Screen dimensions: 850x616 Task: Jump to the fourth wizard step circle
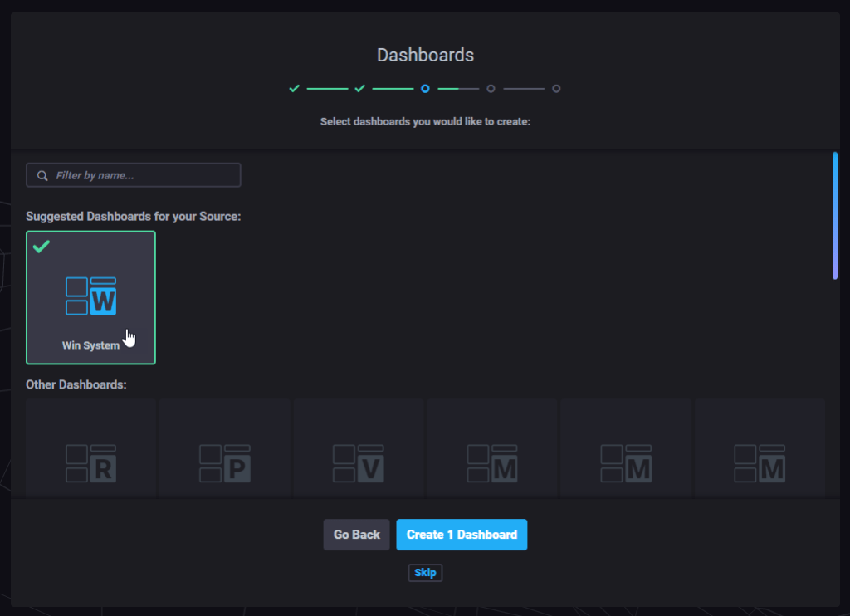pyautogui.click(x=491, y=88)
